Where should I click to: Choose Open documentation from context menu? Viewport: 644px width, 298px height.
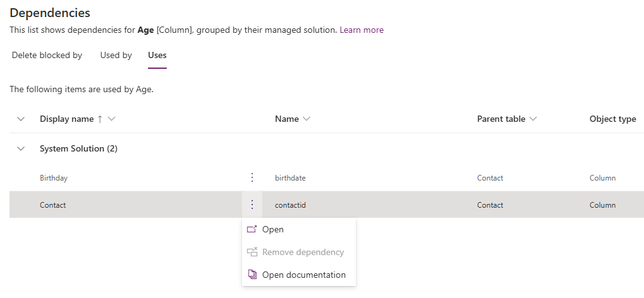pos(303,275)
